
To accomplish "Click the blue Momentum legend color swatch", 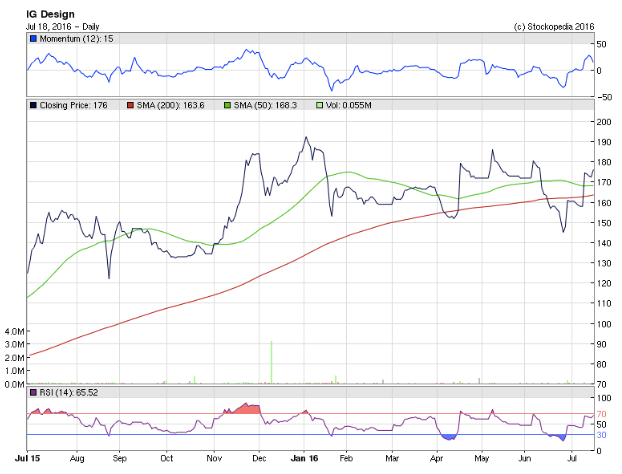I will tap(33, 39).
